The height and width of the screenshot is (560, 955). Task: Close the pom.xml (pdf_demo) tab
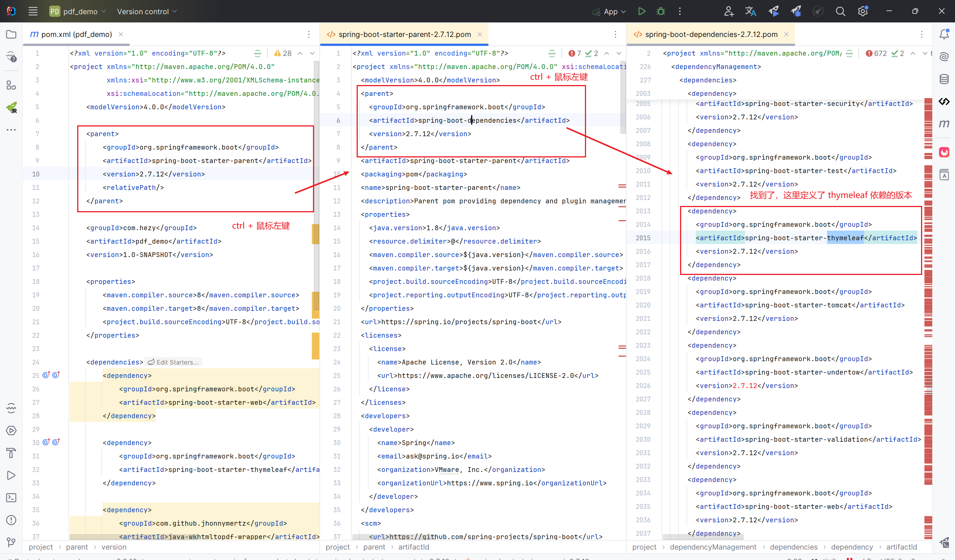click(121, 34)
